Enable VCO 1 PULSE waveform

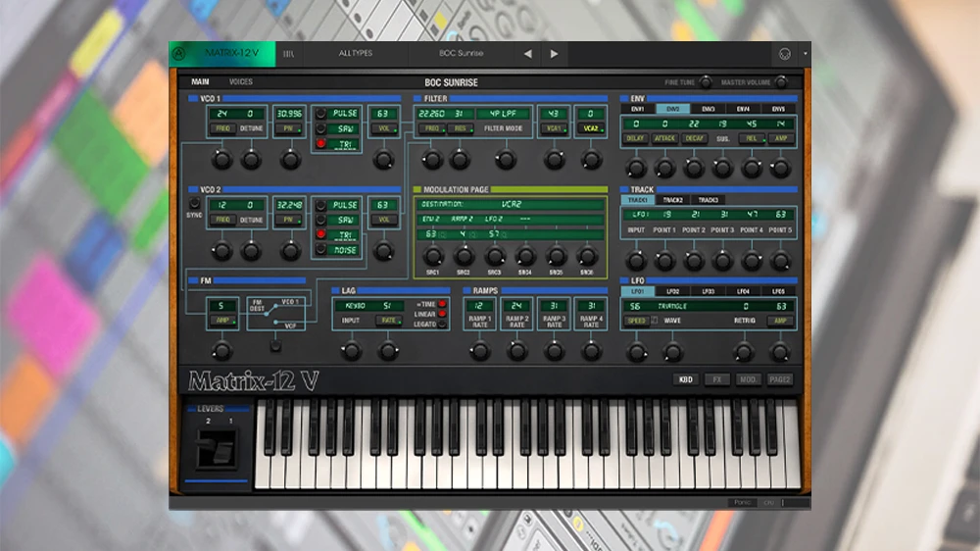point(320,114)
